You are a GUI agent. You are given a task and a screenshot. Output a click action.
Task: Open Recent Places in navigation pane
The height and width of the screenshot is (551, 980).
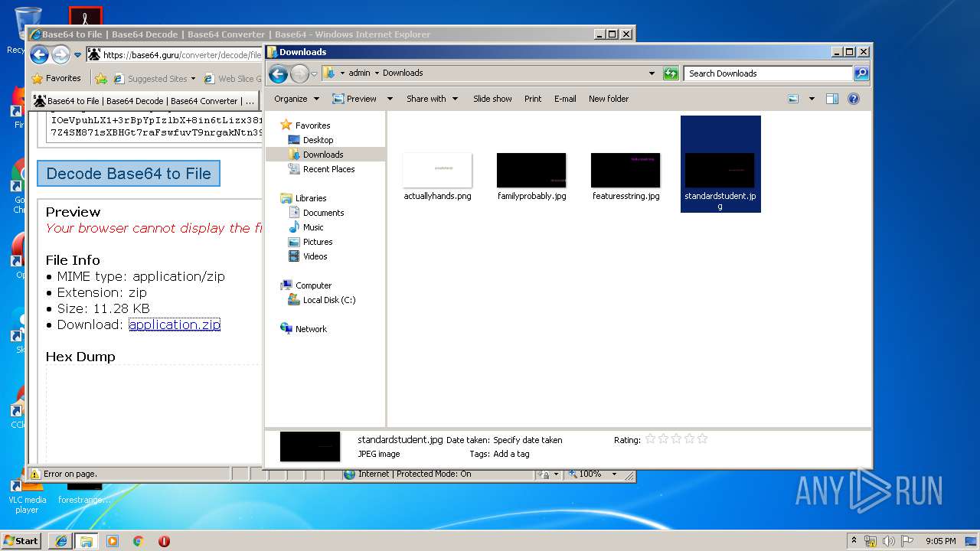[x=328, y=169]
